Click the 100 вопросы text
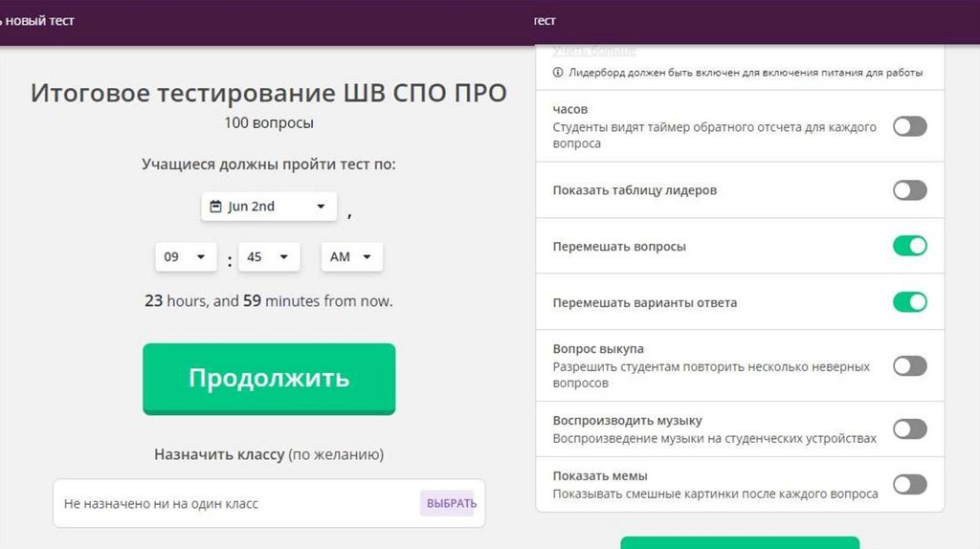 tap(269, 122)
